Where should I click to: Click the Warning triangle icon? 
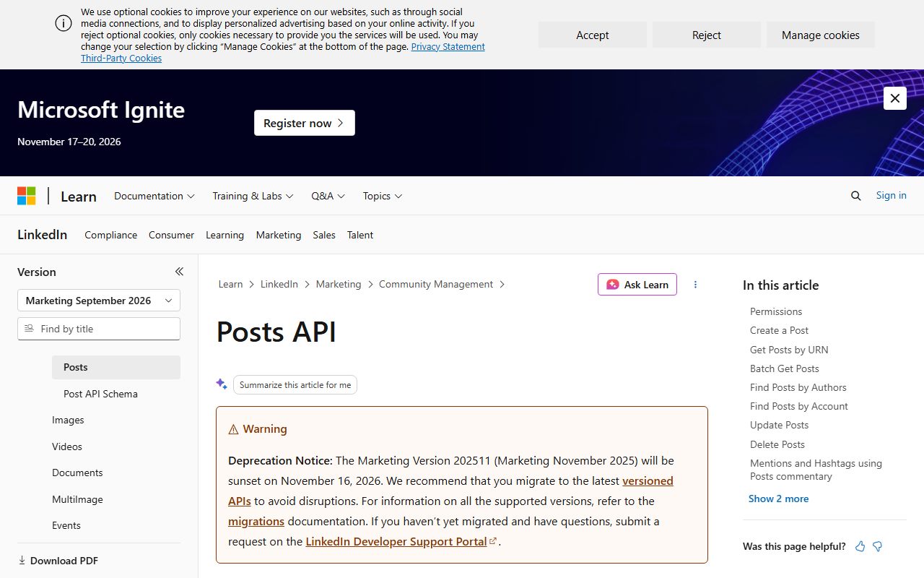[233, 429]
